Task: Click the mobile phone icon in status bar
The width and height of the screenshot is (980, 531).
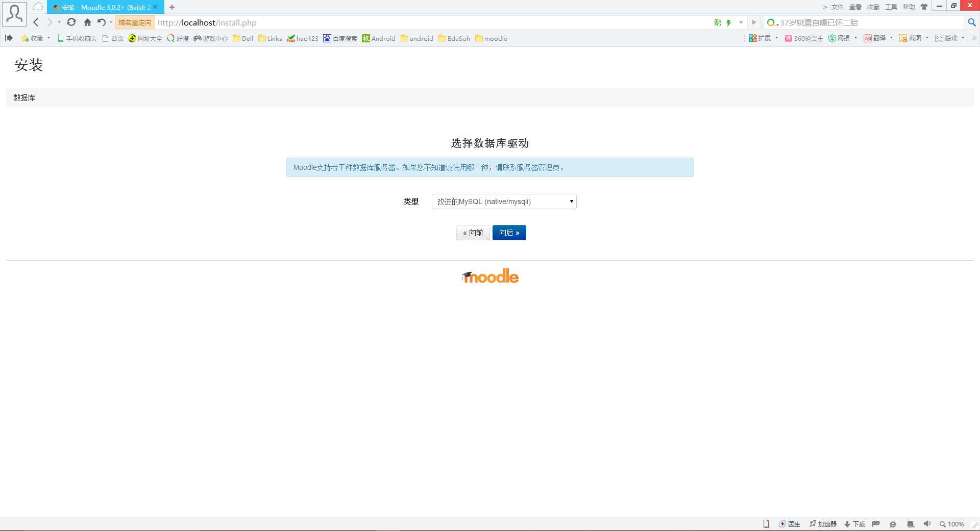Action: click(766, 524)
